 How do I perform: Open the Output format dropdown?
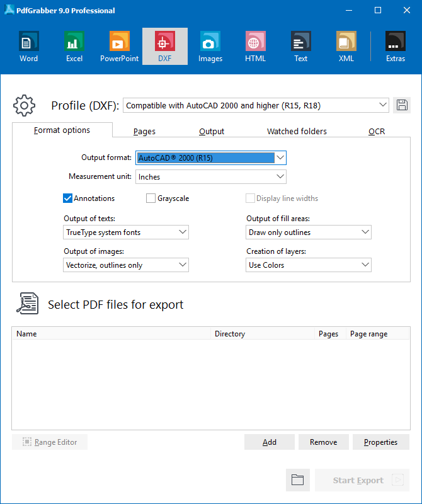tap(211, 158)
